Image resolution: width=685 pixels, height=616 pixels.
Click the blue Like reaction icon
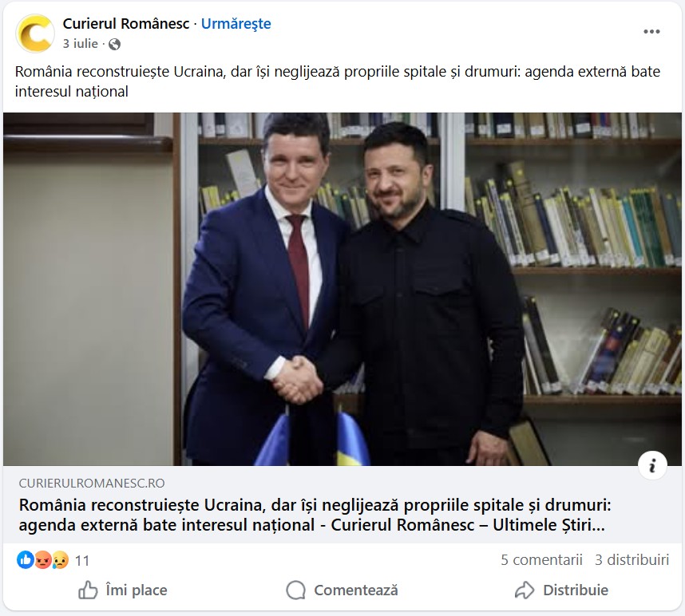coord(26,559)
